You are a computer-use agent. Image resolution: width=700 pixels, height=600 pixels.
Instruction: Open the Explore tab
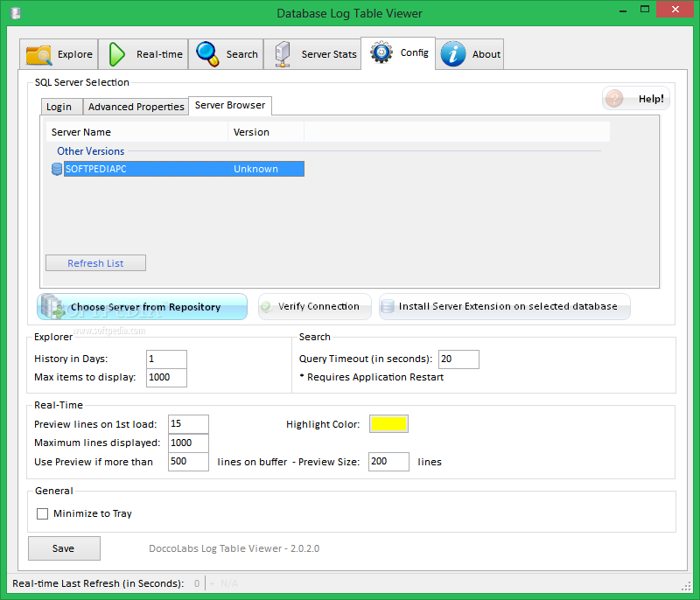pos(59,54)
